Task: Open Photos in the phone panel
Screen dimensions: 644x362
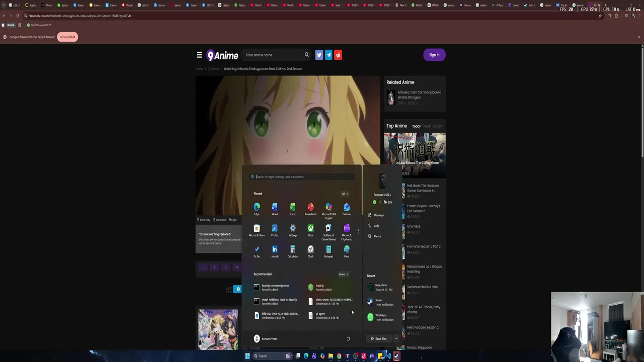Action: [x=374, y=236]
